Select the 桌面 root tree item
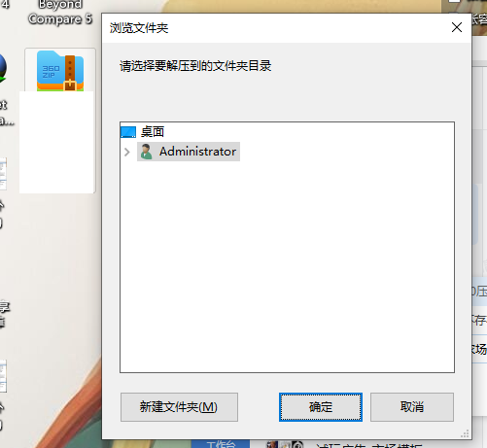 point(153,132)
